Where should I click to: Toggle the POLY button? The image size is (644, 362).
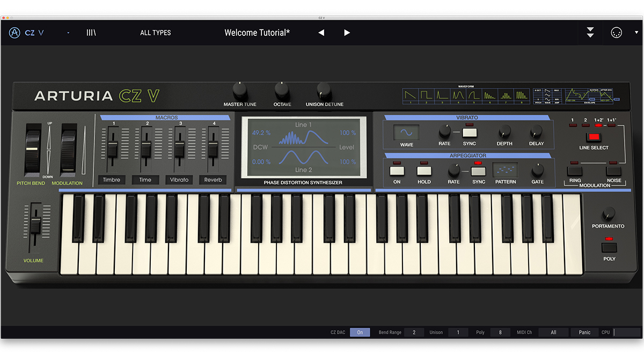(x=609, y=248)
